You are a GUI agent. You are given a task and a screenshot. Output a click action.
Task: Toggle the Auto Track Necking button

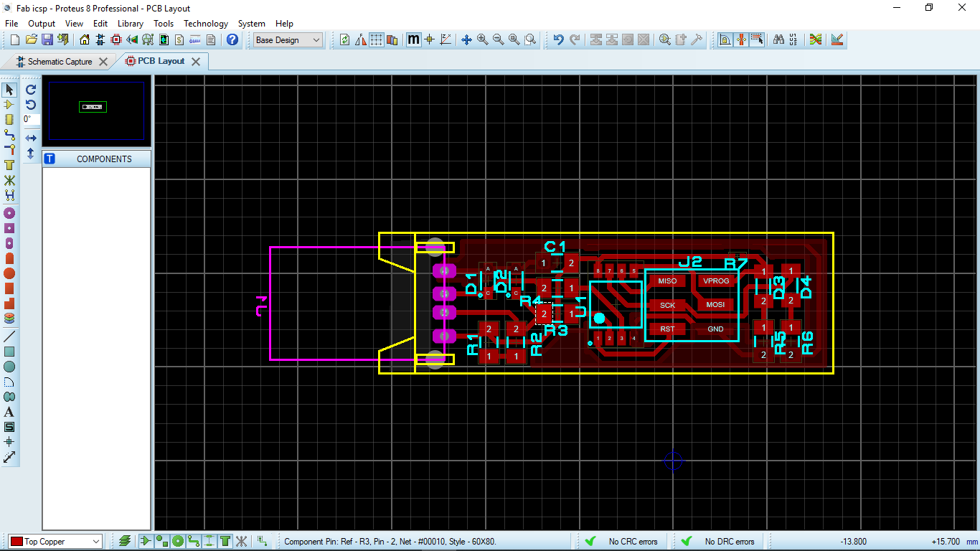[x=741, y=40]
